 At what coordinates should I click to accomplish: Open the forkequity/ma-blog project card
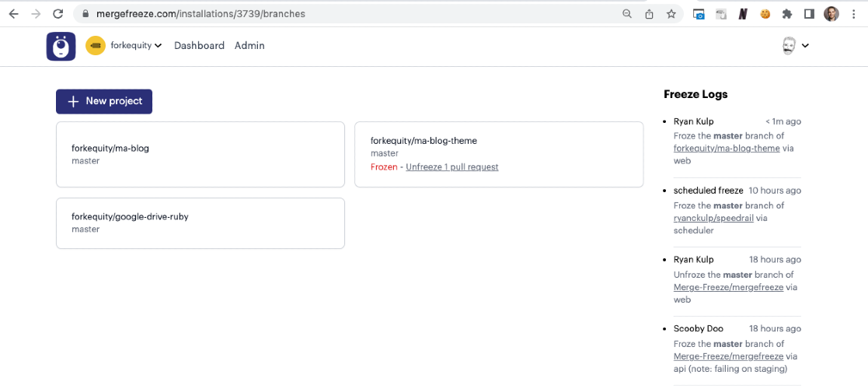tap(200, 155)
